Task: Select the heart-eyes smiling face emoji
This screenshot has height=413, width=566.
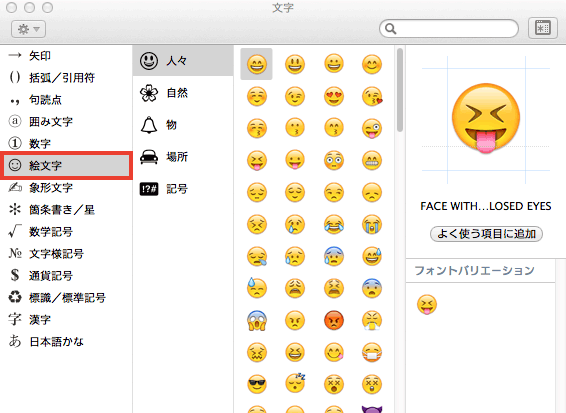Action: click(334, 96)
